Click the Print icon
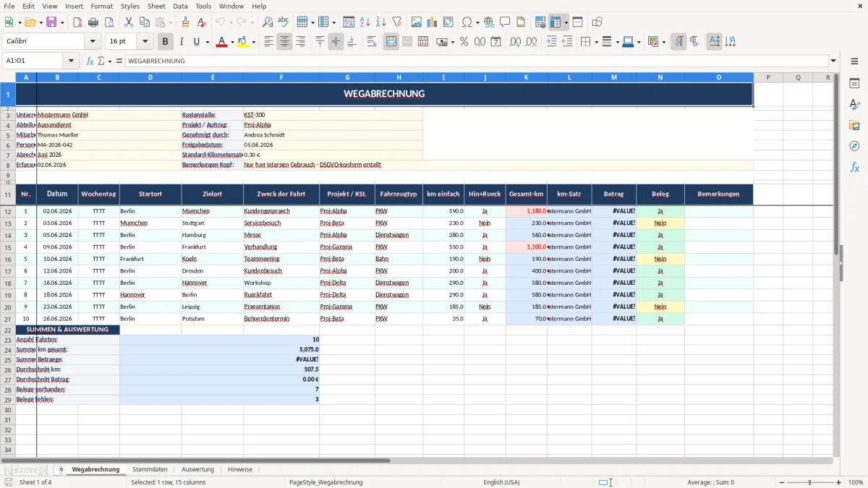 (x=93, y=22)
